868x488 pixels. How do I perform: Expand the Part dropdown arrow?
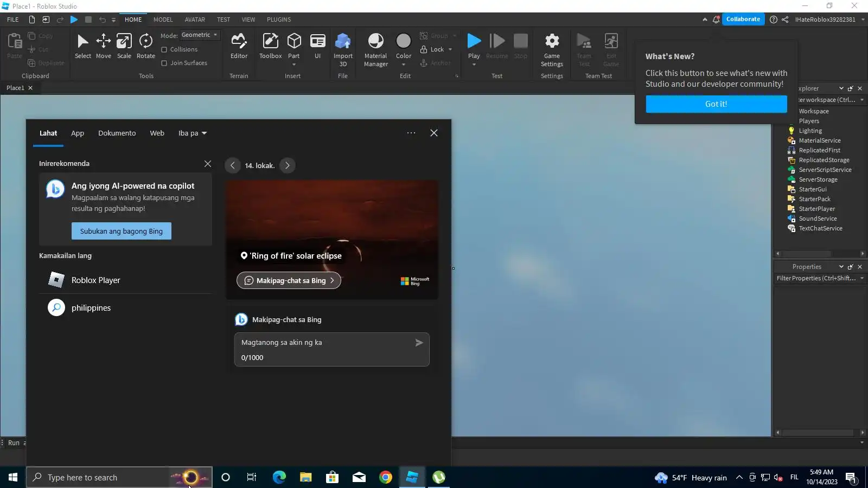(294, 65)
